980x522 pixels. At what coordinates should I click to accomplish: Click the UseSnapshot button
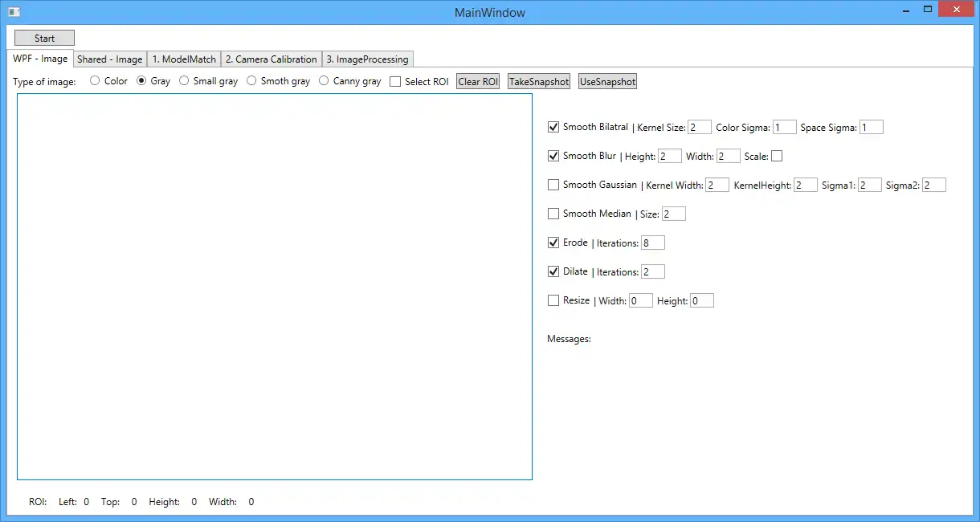pyautogui.click(x=608, y=82)
